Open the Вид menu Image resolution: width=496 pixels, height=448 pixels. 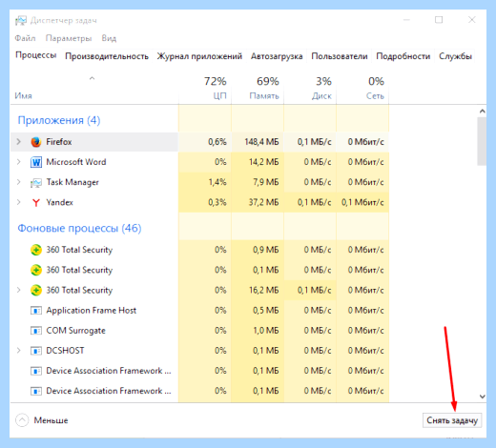[x=109, y=38]
